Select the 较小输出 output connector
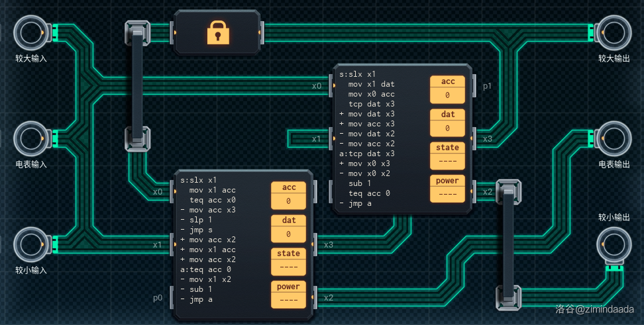 click(614, 244)
